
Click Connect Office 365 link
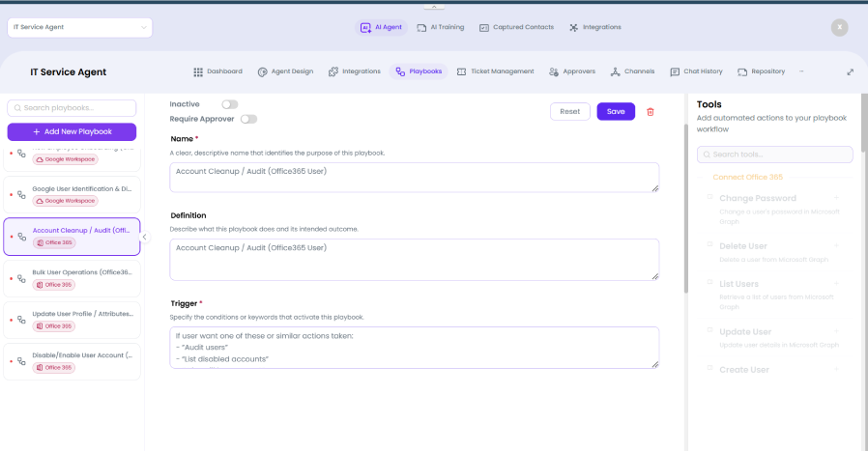(x=747, y=177)
